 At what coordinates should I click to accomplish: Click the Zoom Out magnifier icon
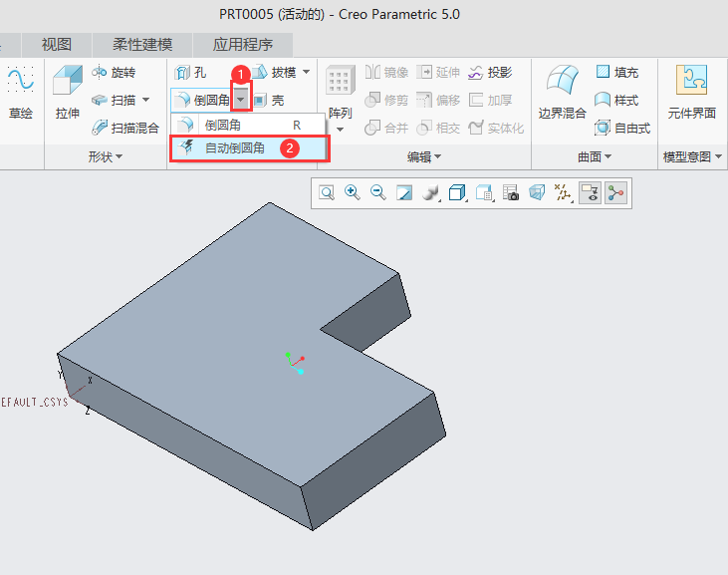coord(377,193)
